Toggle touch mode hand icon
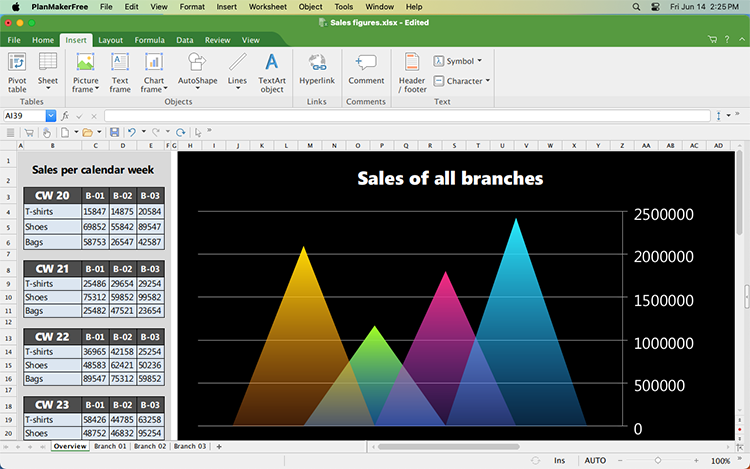Screen dimensions: 750x469 coord(46,132)
